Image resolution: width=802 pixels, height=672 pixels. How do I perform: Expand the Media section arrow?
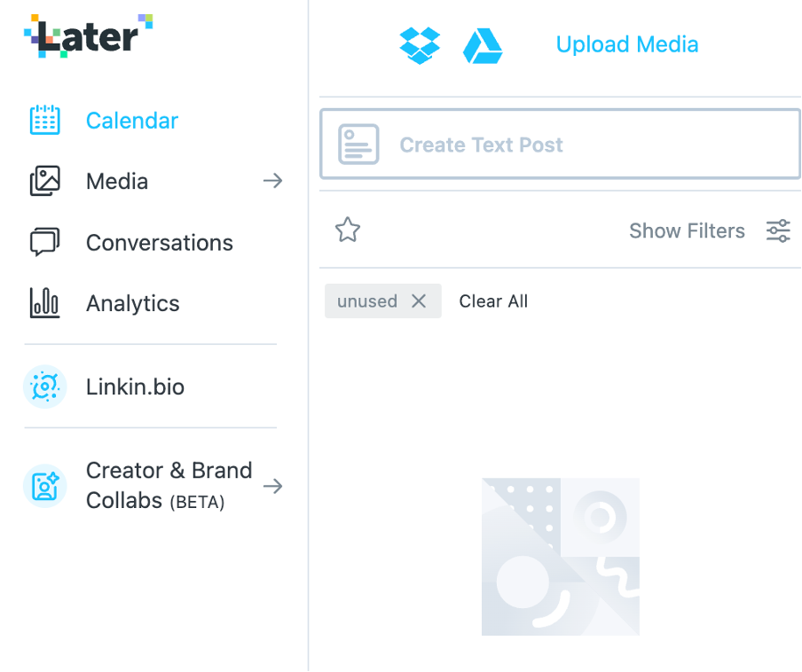272,181
